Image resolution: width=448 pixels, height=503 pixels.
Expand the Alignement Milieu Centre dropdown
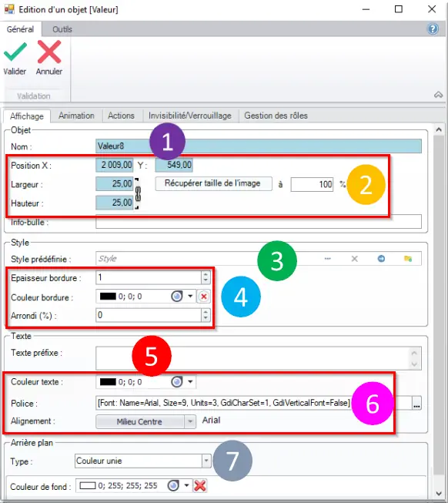[x=190, y=421]
